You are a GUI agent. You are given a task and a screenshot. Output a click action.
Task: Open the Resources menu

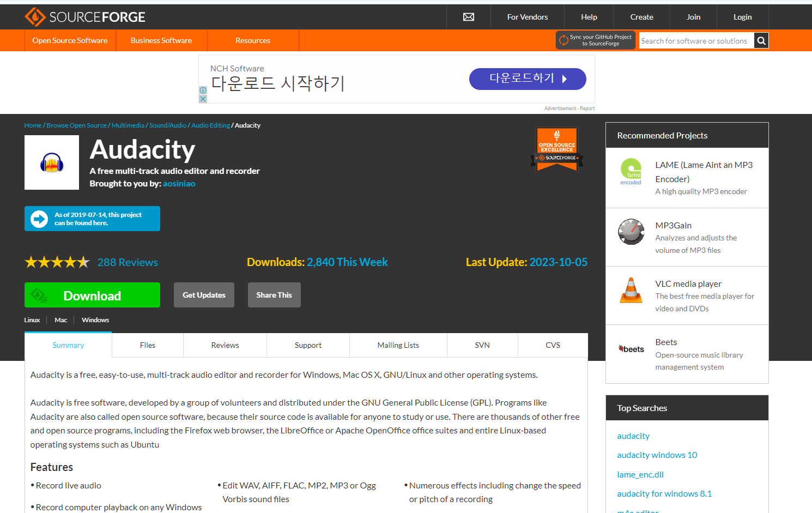pyautogui.click(x=252, y=40)
